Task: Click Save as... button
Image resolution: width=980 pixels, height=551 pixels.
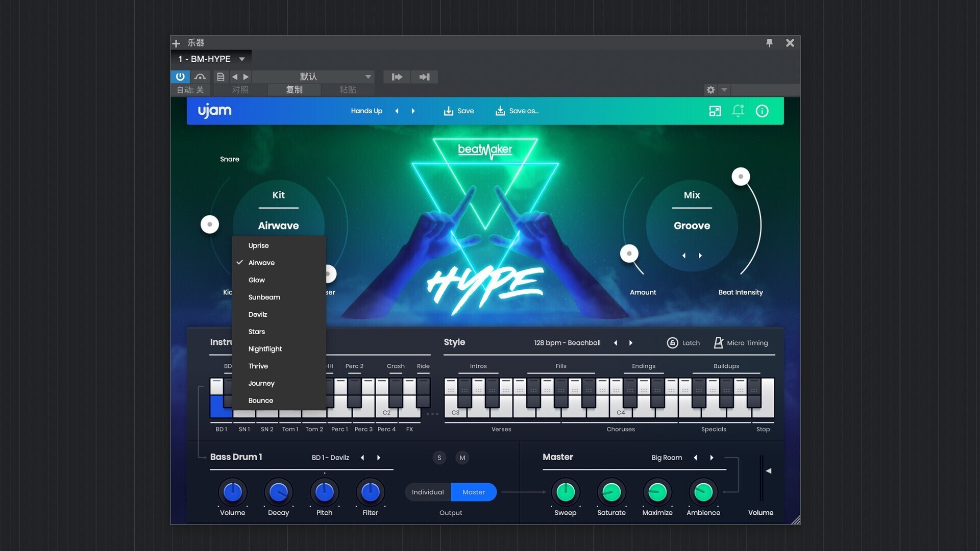Action: pyautogui.click(x=517, y=111)
